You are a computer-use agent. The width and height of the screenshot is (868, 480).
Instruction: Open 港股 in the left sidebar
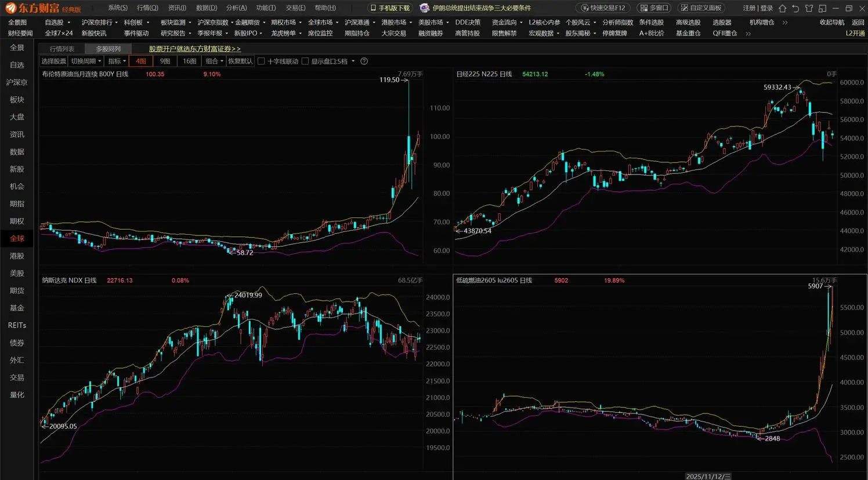(17, 256)
